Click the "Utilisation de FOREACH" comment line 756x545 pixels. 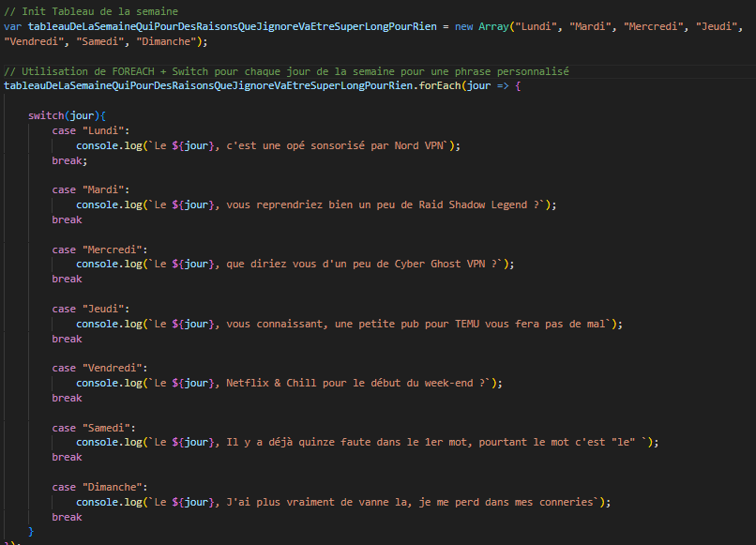(281, 71)
